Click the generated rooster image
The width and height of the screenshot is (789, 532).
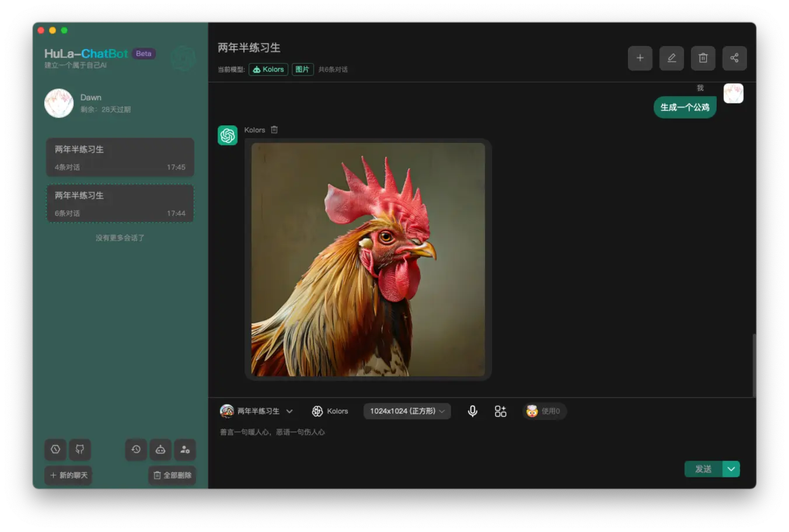pos(368,260)
